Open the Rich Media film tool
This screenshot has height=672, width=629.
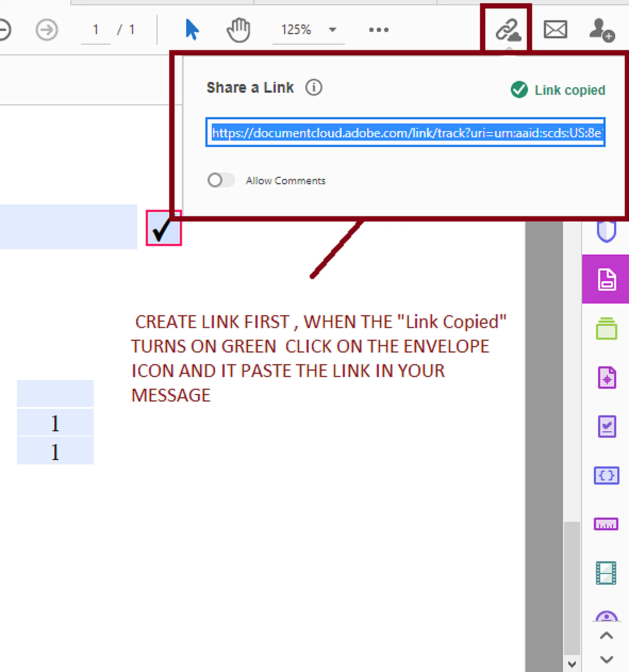point(606,573)
